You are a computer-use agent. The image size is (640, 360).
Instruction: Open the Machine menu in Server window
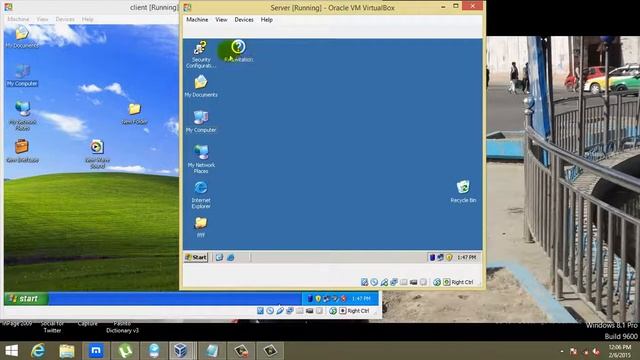coord(197,20)
